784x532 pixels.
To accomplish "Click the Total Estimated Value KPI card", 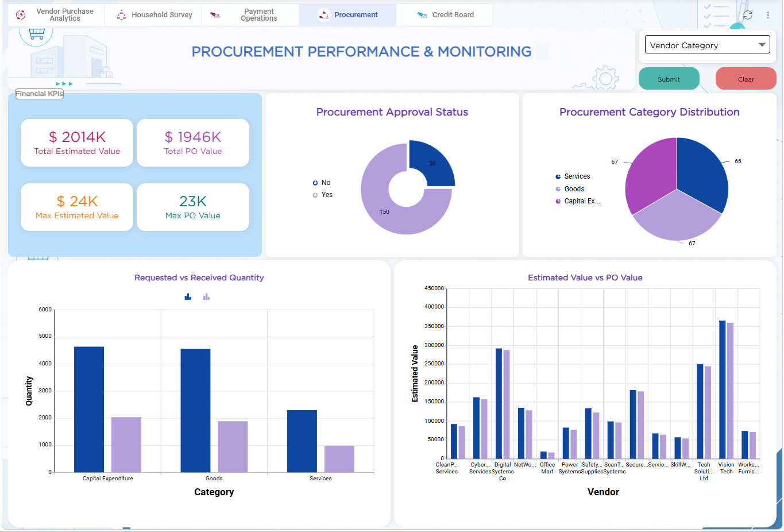I will tap(77, 143).
